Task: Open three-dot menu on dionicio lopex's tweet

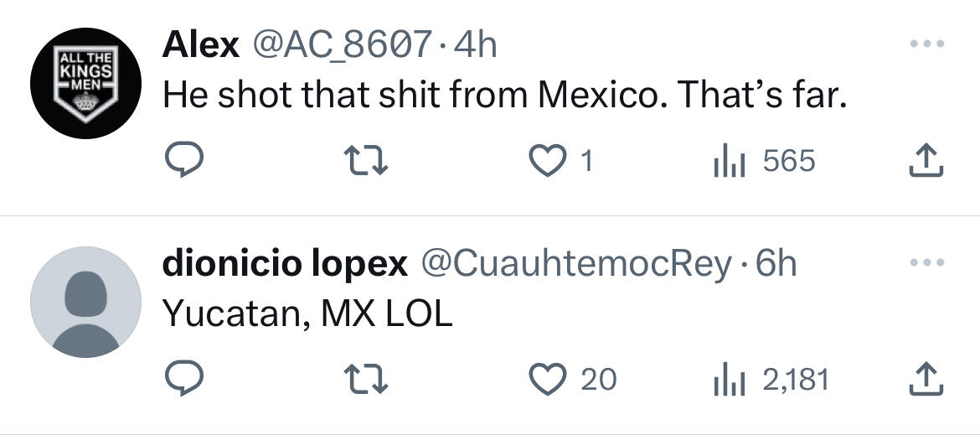Action: coord(927,262)
